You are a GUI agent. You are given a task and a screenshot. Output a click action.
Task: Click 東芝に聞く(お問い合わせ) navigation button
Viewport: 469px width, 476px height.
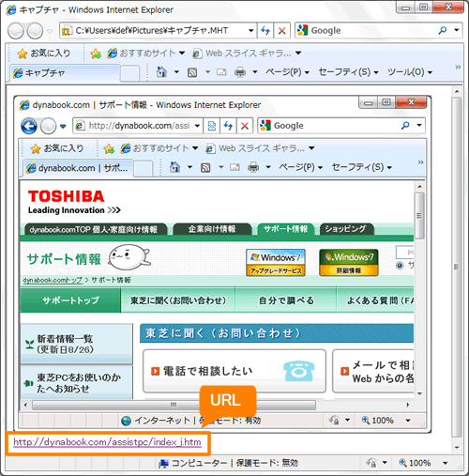[x=178, y=300]
